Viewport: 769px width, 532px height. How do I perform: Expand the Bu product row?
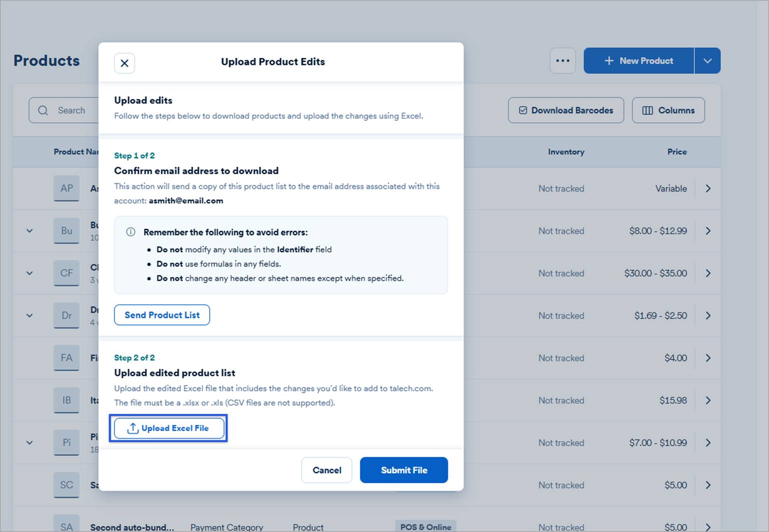[29, 231]
